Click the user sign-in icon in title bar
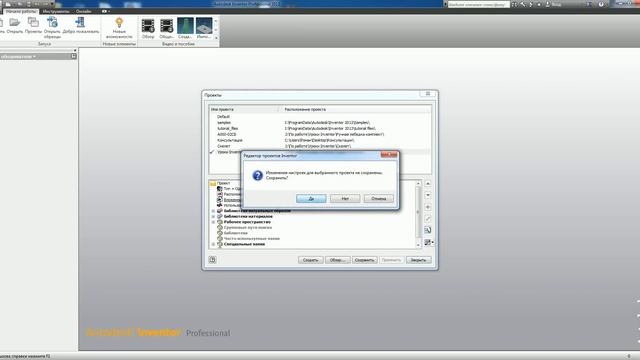The image size is (640, 360). [x=548, y=4]
